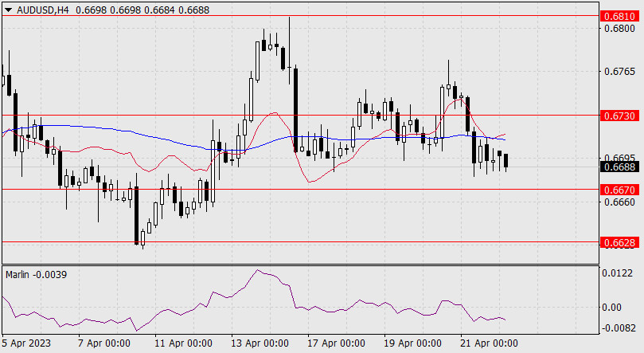Click the 5 Apr 2023 date label
Image resolution: width=644 pixels, height=353 pixels.
(x=26, y=343)
